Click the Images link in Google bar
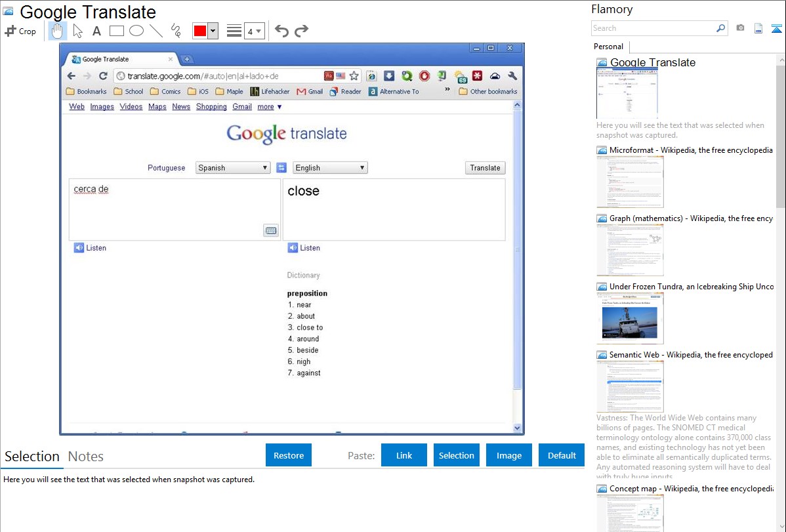 point(102,106)
